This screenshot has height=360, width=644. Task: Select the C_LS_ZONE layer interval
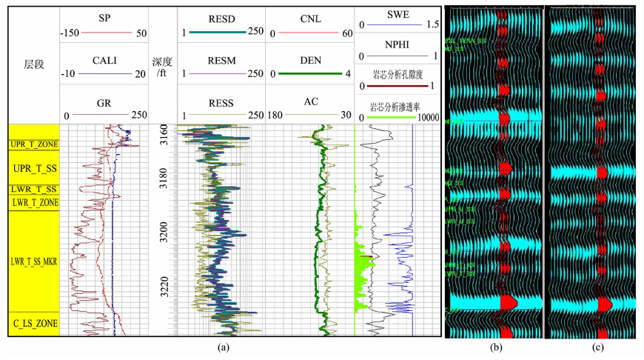pos(33,324)
